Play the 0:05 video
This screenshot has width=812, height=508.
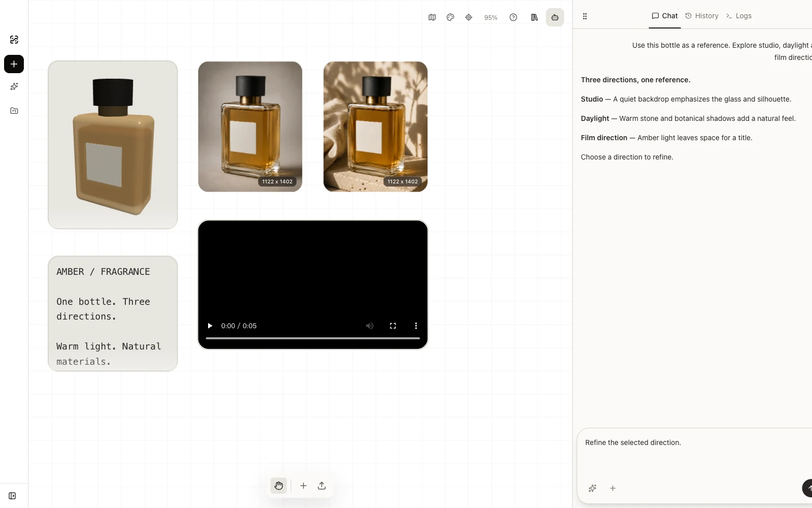tap(210, 326)
